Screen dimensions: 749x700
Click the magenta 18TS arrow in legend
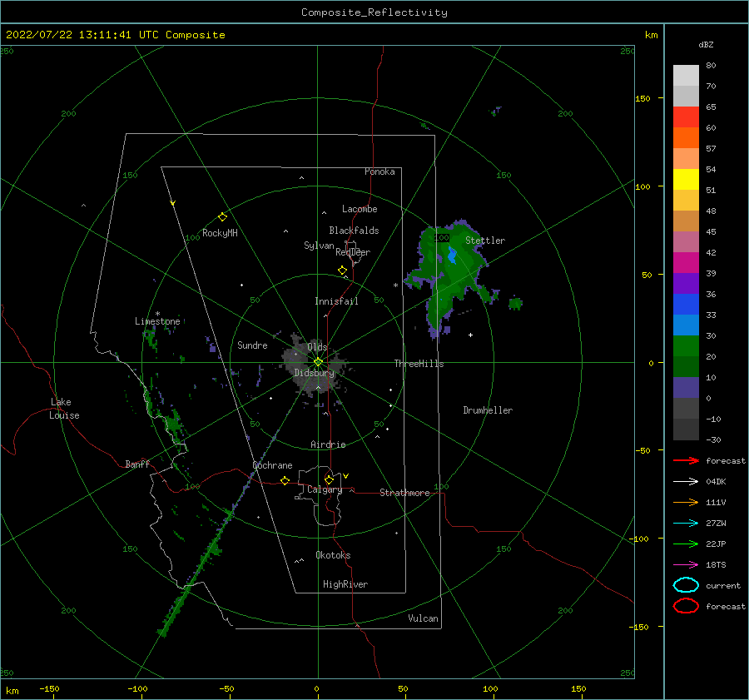[x=686, y=565]
